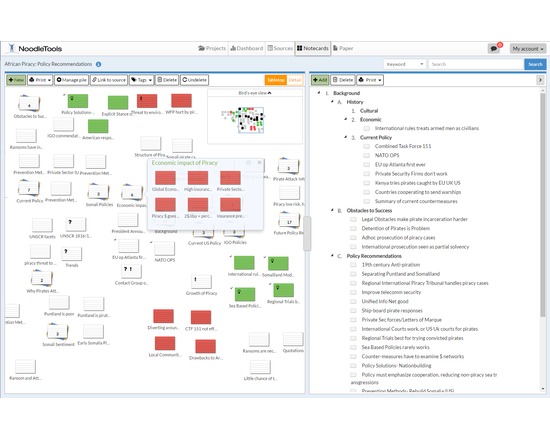Click the Undelete button
This screenshot has height=440, width=550.
point(195,80)
